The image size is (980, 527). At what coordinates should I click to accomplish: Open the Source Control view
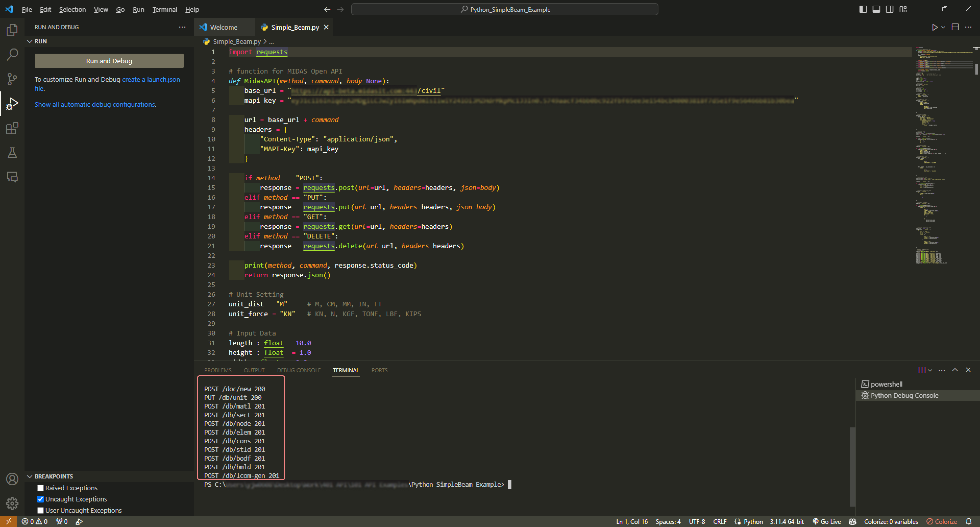12,79
